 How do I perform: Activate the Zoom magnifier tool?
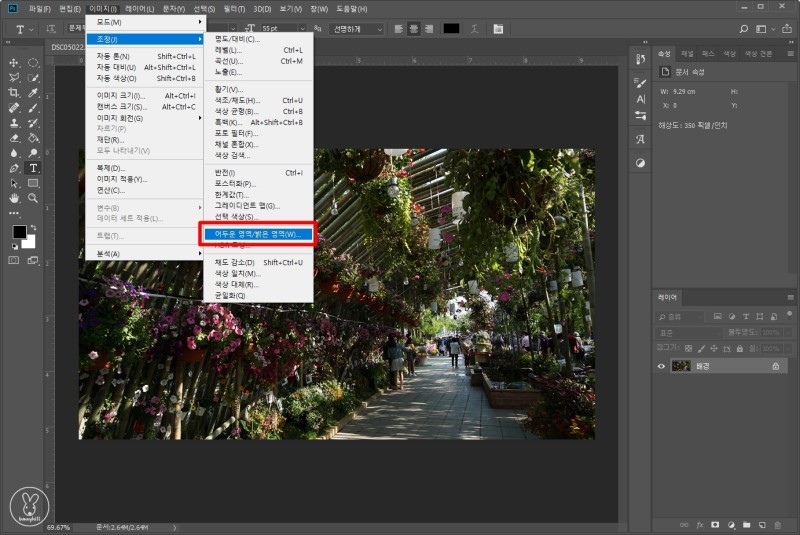33,198
